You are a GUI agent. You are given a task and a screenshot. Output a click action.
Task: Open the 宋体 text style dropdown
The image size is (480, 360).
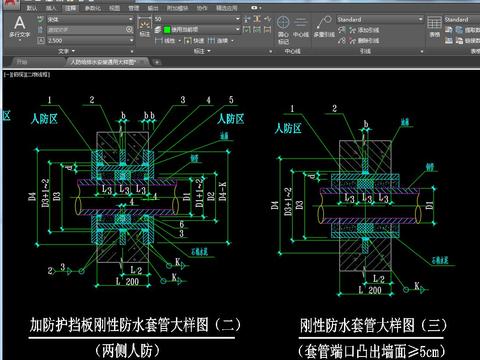131,20
